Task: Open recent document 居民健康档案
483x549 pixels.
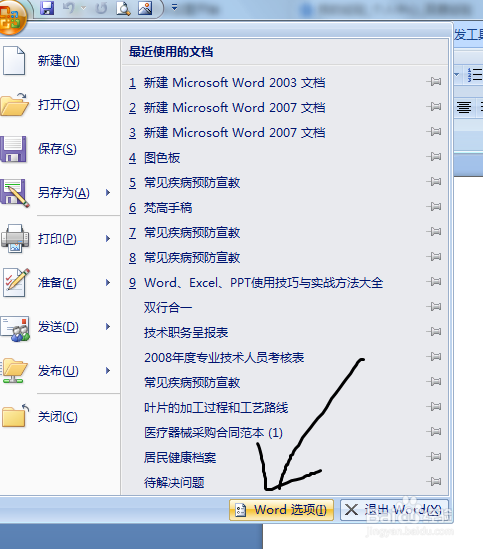Action: [x=285, y=458]
